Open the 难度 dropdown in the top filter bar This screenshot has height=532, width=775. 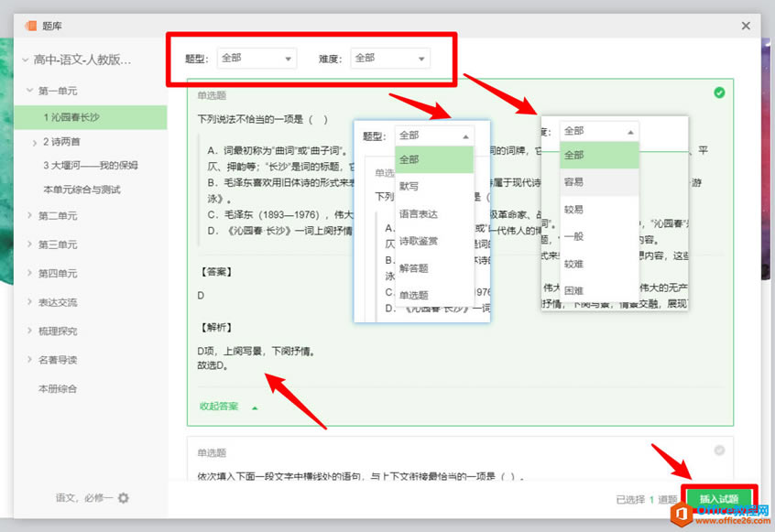pyautogui.click(x=390, y=59)
